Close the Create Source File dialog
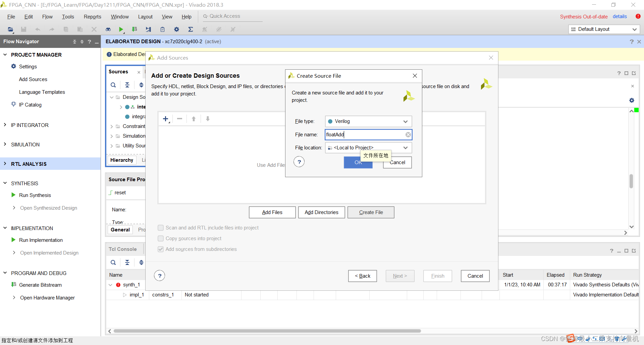 coord(415,76)
